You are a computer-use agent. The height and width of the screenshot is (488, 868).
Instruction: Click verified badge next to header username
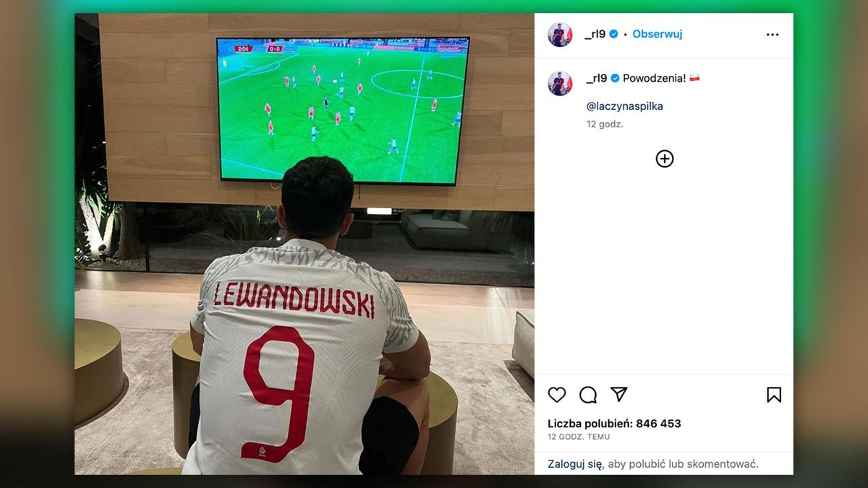point(614,34)
